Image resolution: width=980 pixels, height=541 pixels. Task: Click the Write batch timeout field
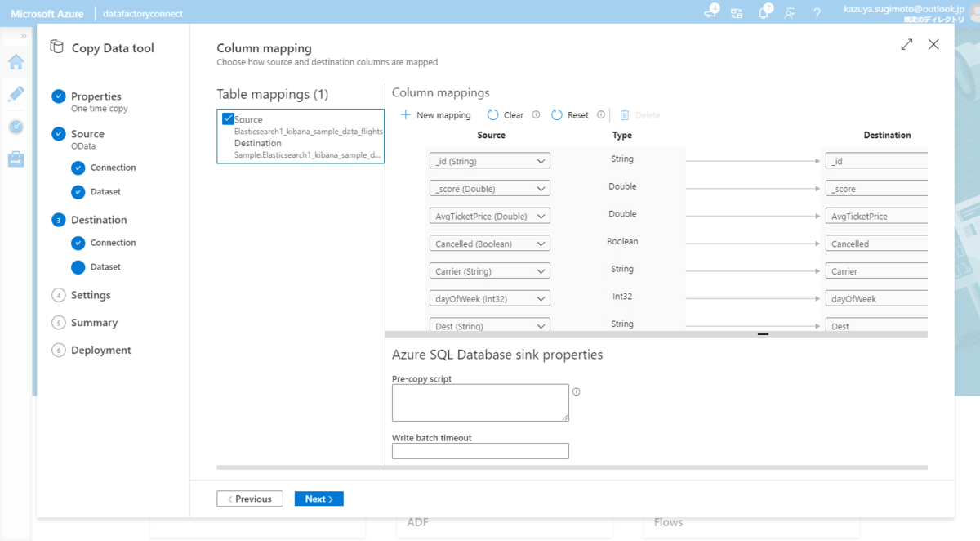tap(480, 451)
